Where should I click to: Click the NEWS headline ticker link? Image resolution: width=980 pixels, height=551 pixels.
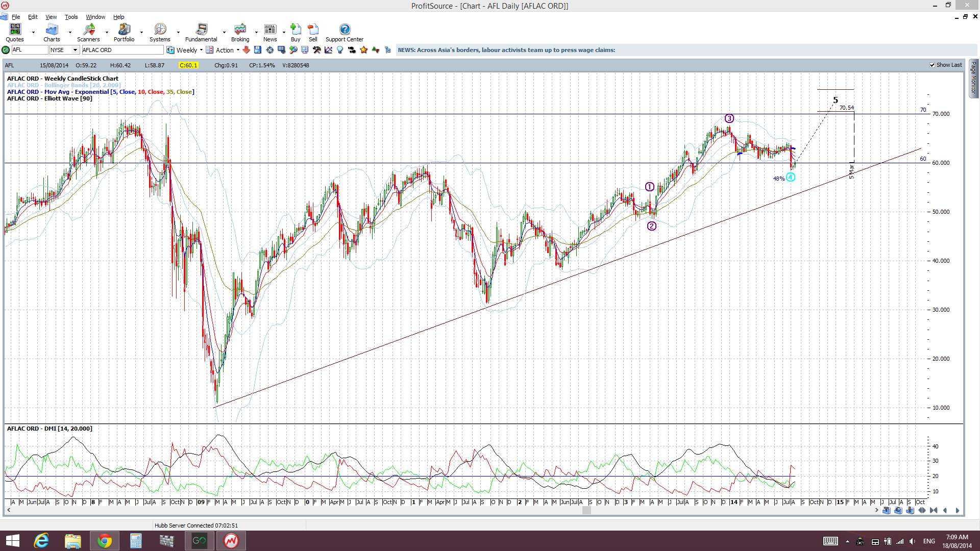[506, 50]
